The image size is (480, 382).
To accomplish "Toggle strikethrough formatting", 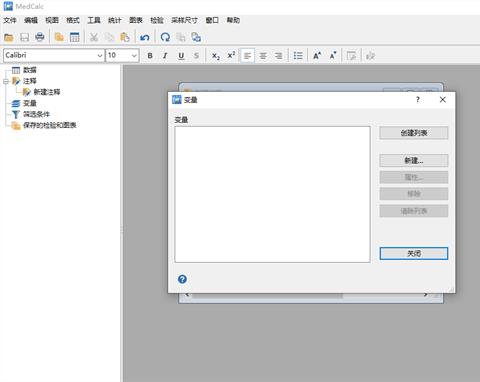I will coord(196,56).
